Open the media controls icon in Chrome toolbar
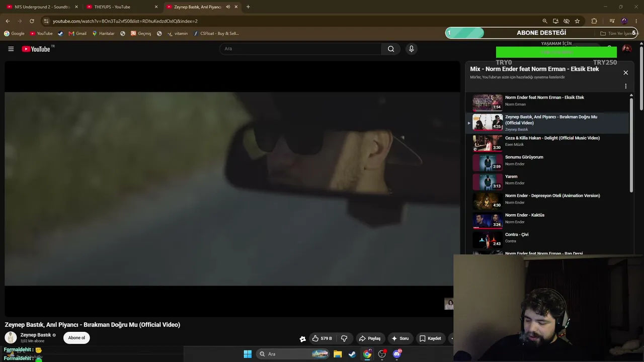Screen dimensions: 644x362 coord(612,21)
